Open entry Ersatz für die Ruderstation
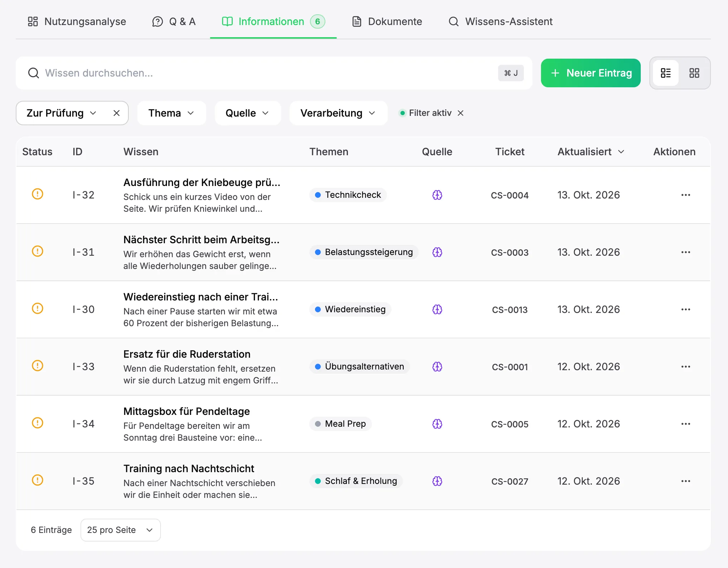 tap(187, 354)
